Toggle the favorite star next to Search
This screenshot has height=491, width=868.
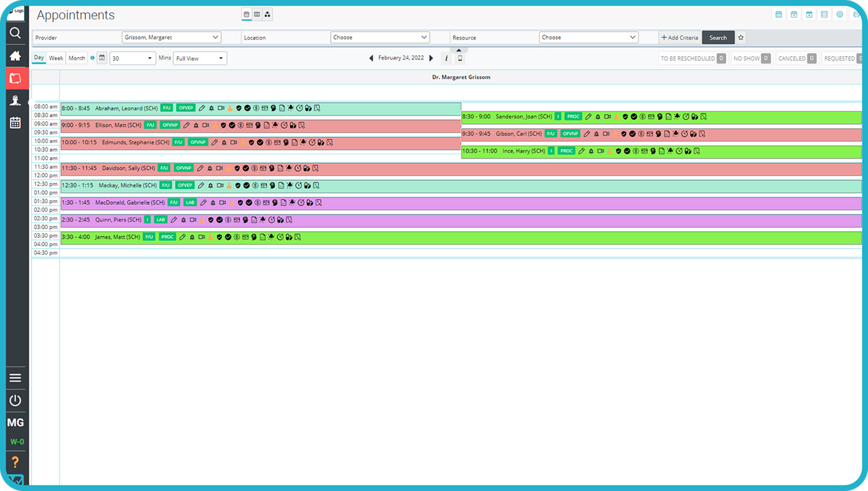[740, 37]
